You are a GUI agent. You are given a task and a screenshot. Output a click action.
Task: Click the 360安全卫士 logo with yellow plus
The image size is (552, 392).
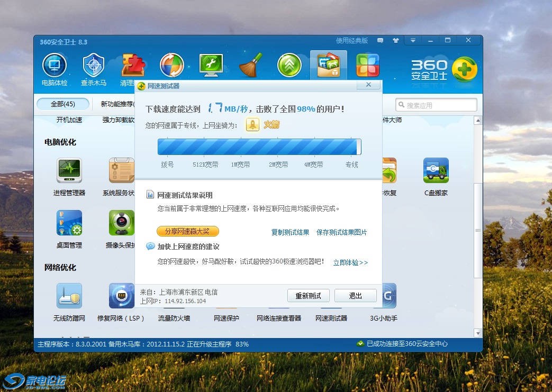pos(444,69)
